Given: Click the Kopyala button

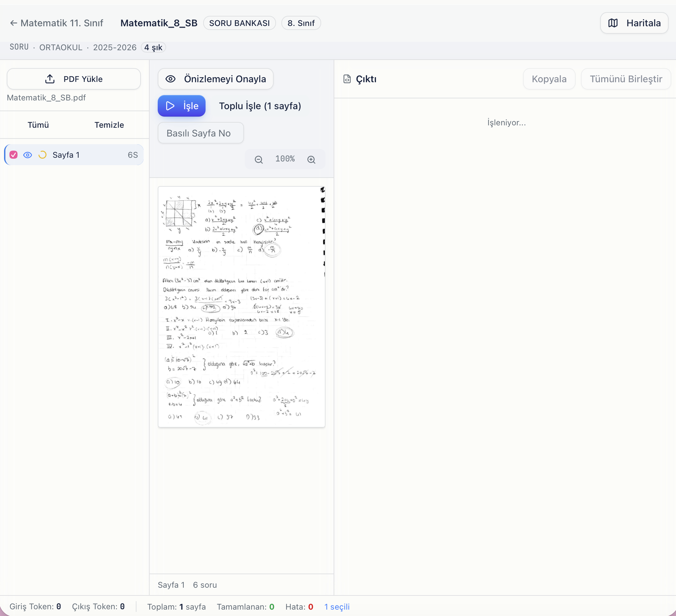Looking at the screenshot, I should [x=549, y=79].
